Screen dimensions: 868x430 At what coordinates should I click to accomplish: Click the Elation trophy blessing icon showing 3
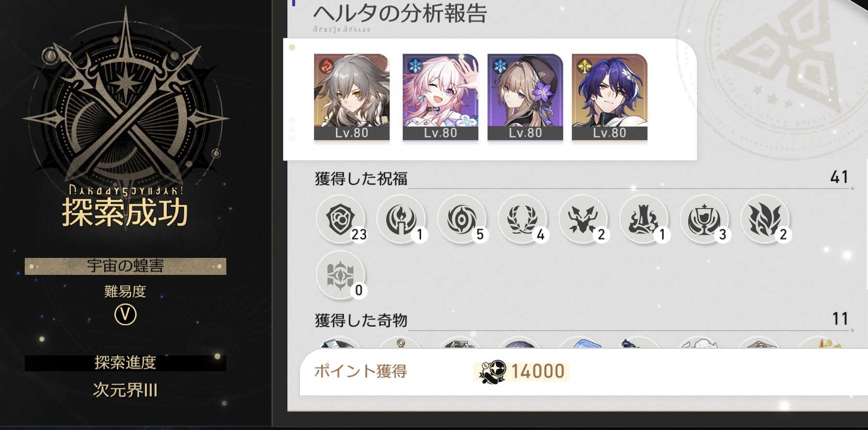coord(704,219)
